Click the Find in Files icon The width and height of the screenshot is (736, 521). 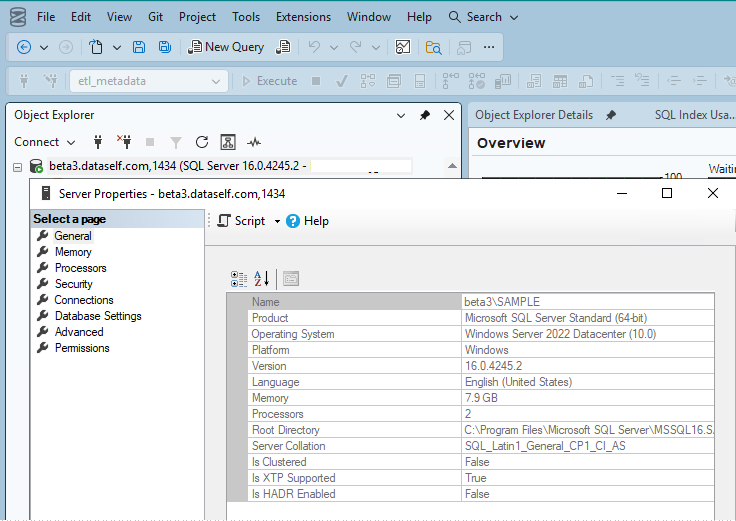tap(433, 47)
